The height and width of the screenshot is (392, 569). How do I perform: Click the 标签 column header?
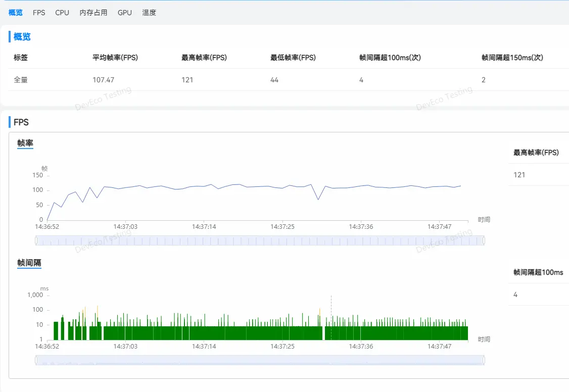(x=21, y=58)
